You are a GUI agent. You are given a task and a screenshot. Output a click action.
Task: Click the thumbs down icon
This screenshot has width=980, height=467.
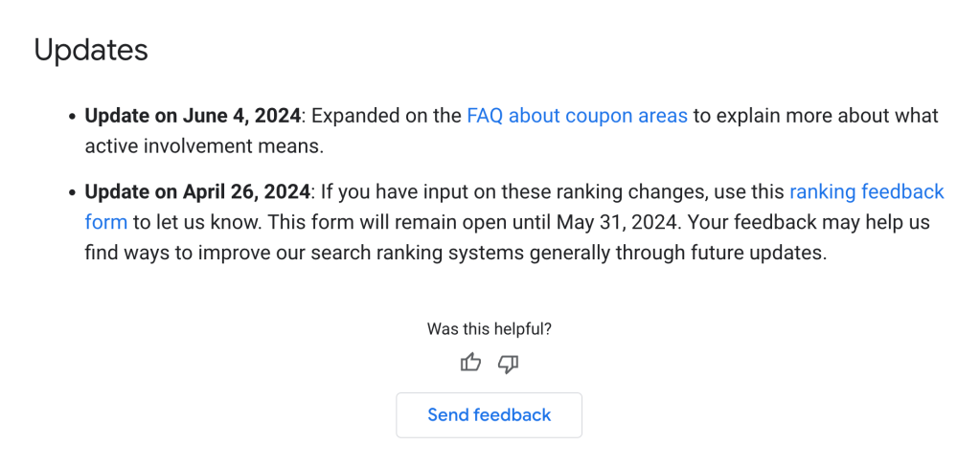coord(509,363)
